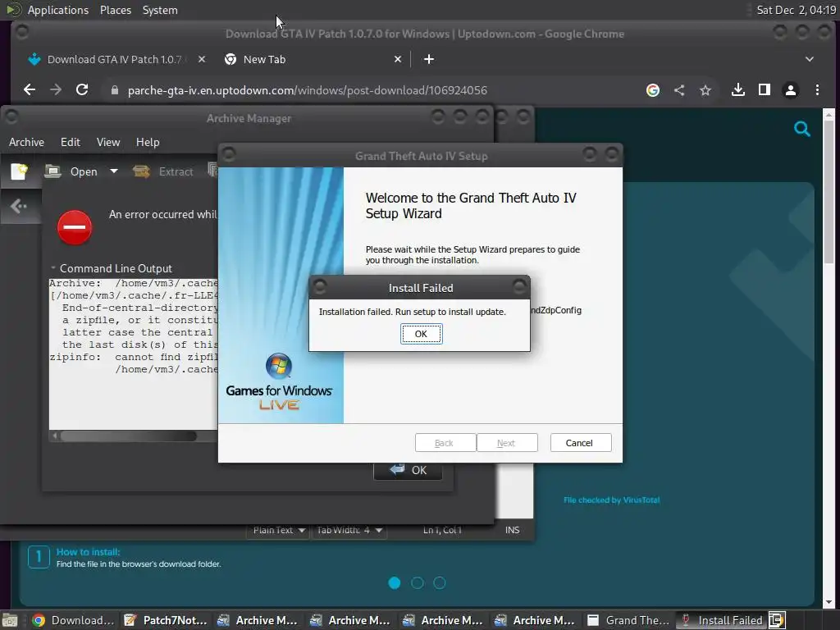Click OK in Install Failed dialog
The height and width of the screenshot is (630, 840).
(x=421, y=334)
